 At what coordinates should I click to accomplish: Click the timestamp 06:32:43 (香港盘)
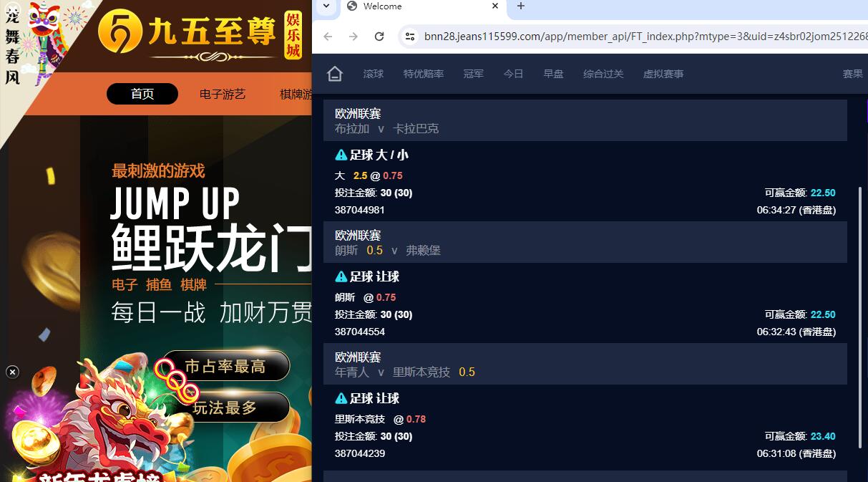796,332
